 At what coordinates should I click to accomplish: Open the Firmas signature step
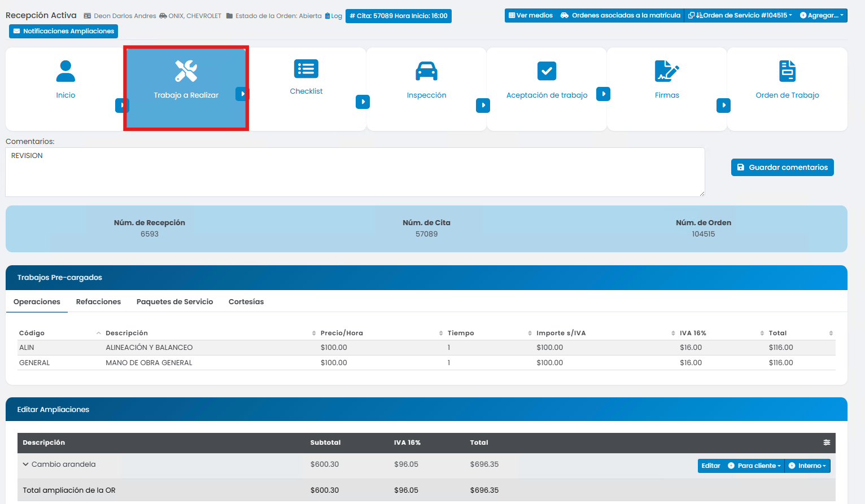(x=667, y=71)
